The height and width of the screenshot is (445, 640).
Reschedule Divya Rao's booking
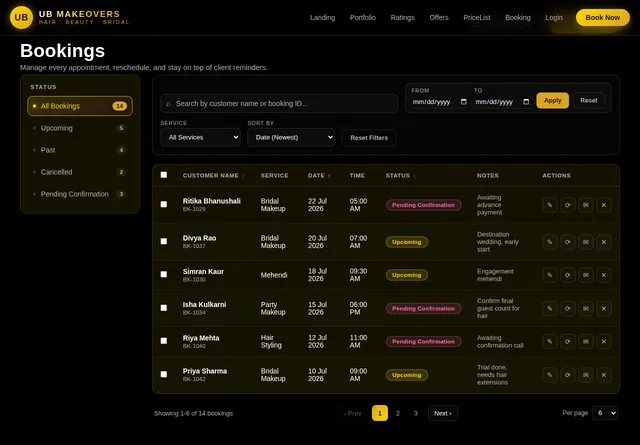(x=568, y=242)
